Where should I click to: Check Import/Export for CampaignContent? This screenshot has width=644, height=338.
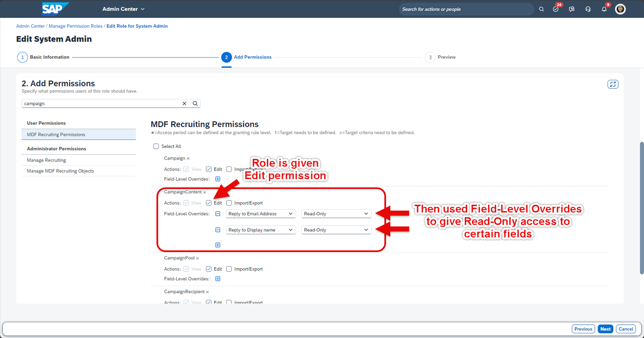[x=229, y=203]
